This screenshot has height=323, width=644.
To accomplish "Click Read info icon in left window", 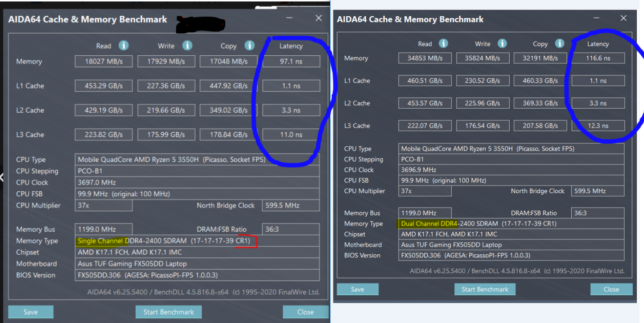I will pos(124,45).
